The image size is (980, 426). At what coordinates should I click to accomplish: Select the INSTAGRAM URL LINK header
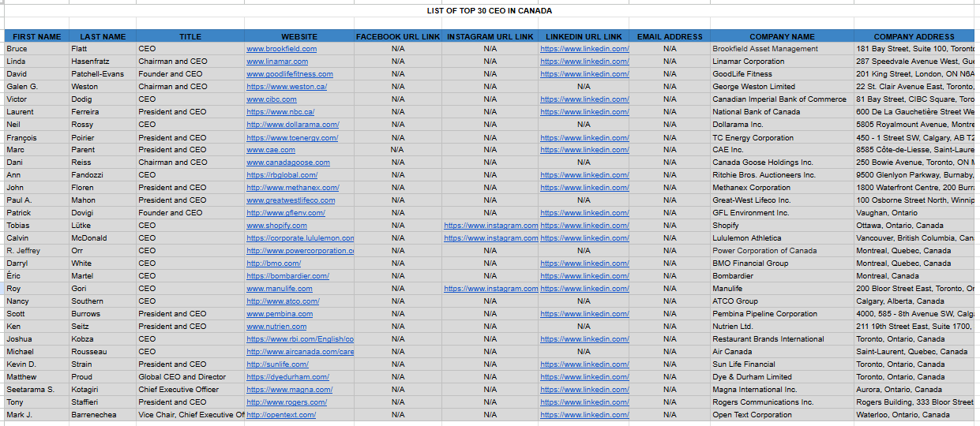coord(490,36)
